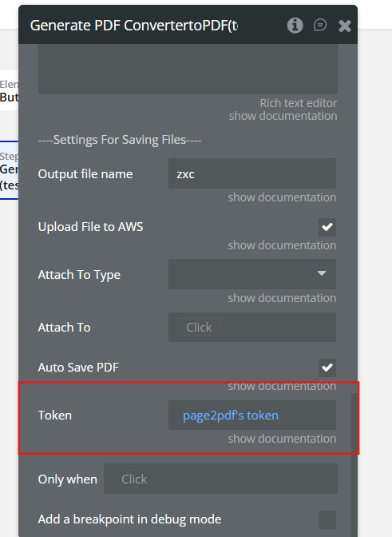392x537 pixels.
Task: Click the Attach To expression placeholder
Action: (x=199, y=327)
